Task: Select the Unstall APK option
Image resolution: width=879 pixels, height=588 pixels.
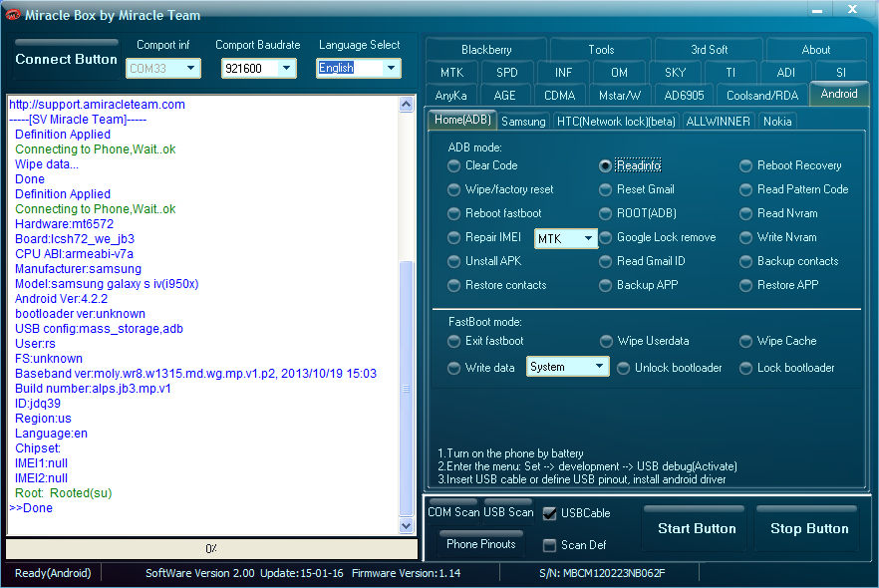Action: [484, 261]
